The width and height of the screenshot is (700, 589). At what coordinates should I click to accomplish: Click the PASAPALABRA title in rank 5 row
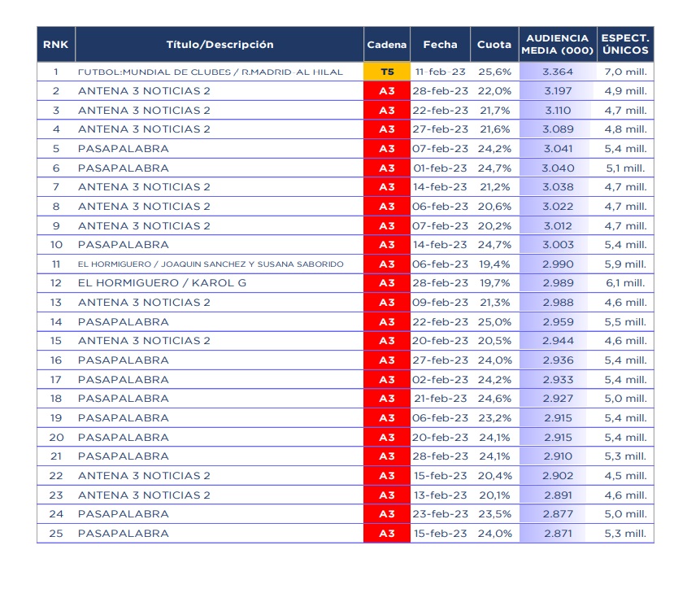click(x=124, y=149)
